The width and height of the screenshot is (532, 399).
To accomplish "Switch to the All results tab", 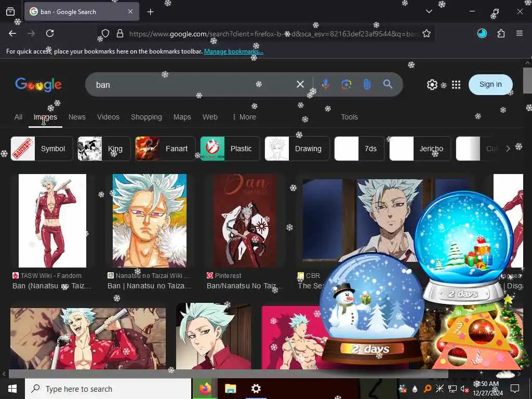I will (x=18, y=117).
